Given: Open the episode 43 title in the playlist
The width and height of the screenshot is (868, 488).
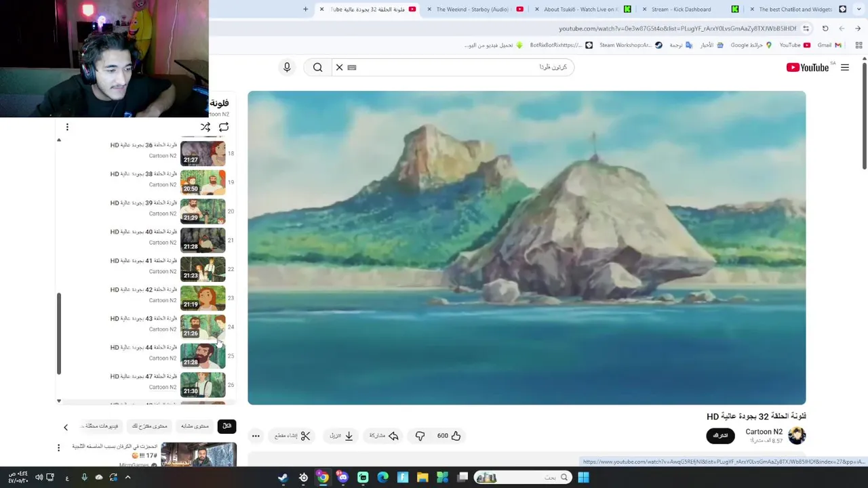Looking at the screenshot, I should (x=144, y=319).
